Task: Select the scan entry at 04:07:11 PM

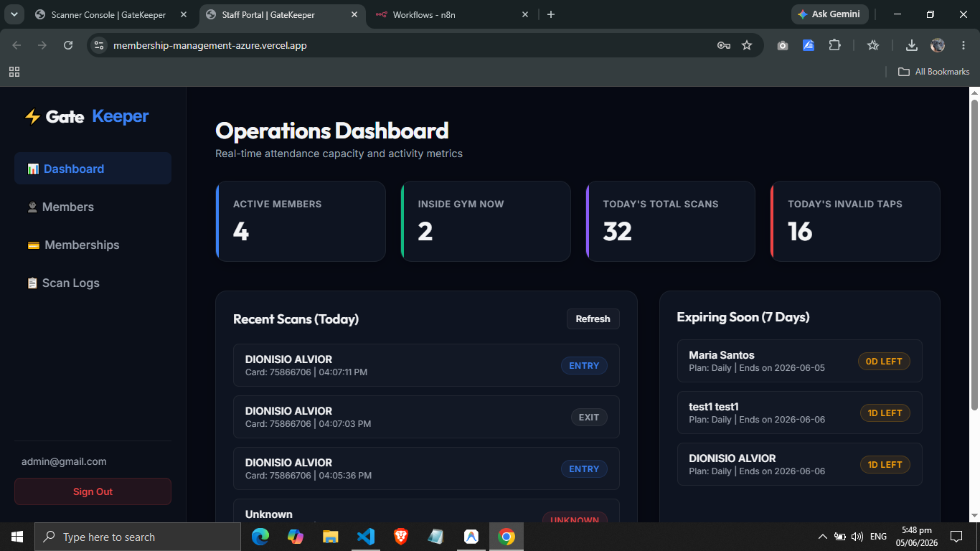Action: pos(426,365)
